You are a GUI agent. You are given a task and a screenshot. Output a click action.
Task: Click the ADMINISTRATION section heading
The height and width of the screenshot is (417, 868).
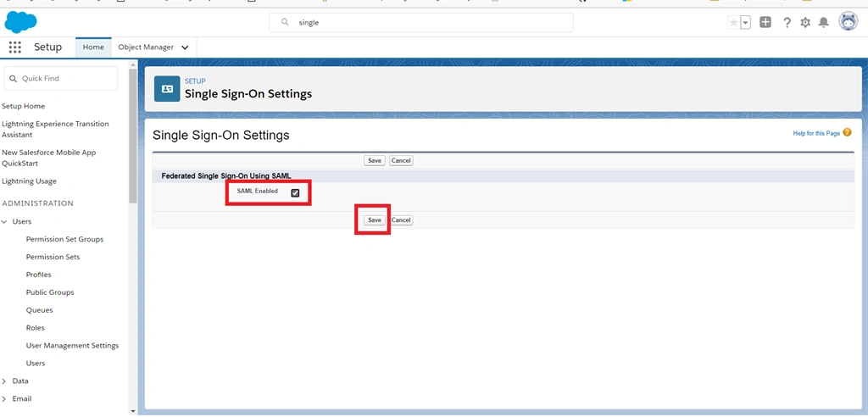point(37,203)
